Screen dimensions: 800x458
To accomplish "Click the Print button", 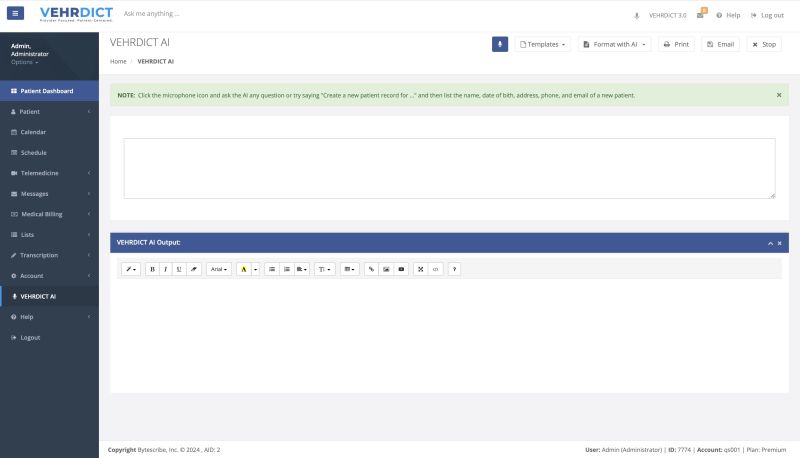I will pyautogui.click(x=677, y=44).
